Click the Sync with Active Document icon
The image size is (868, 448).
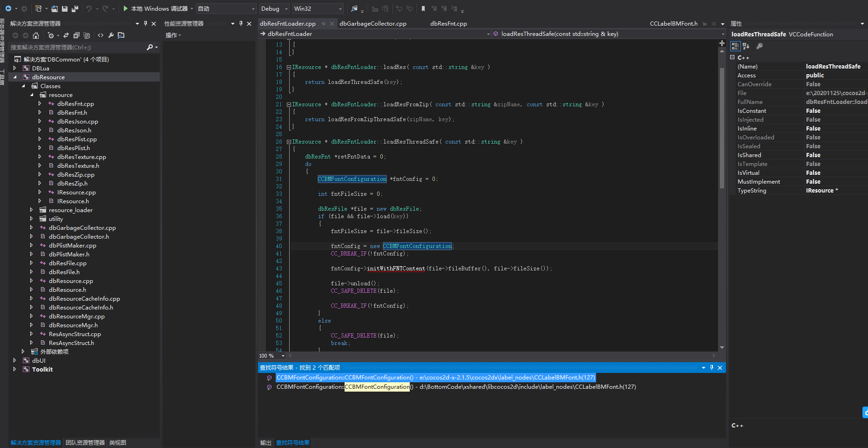coord(66,35)
